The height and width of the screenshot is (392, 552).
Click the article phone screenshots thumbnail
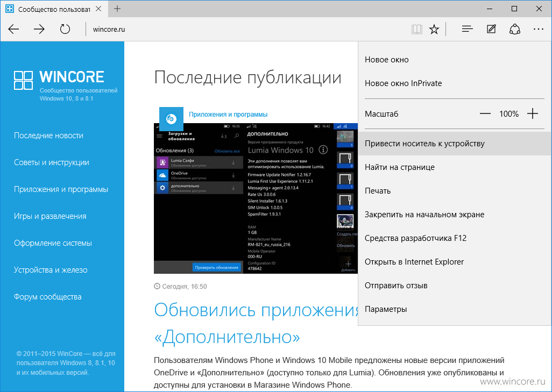click(x=256, y=198)
